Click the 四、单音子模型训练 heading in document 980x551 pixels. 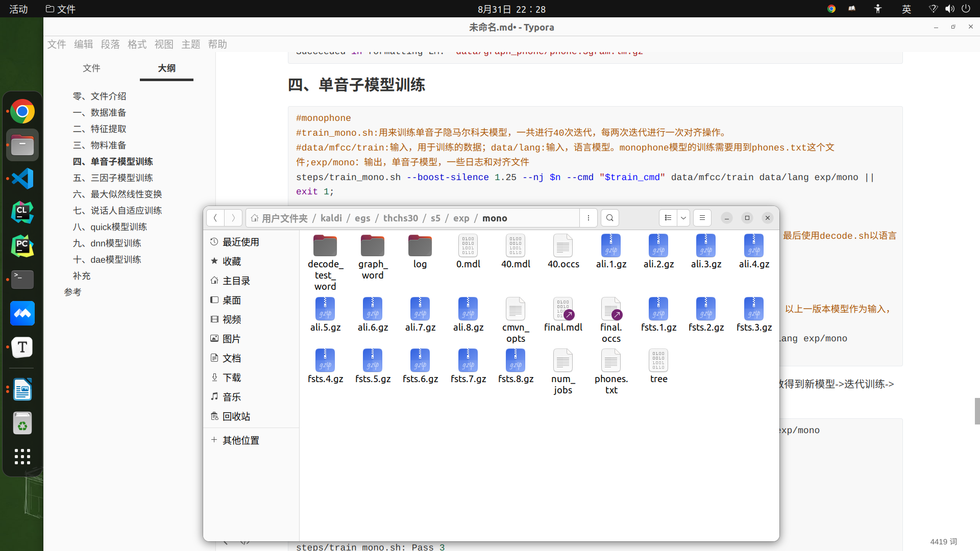point(356,85)
